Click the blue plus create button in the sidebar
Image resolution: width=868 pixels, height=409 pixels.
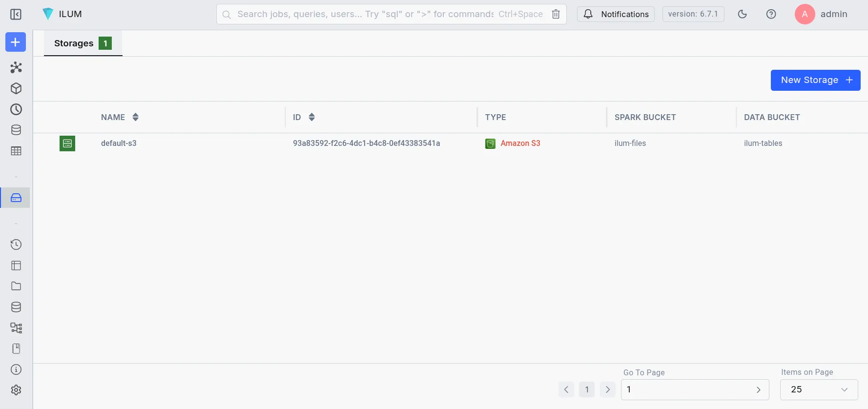coord(16,42)
